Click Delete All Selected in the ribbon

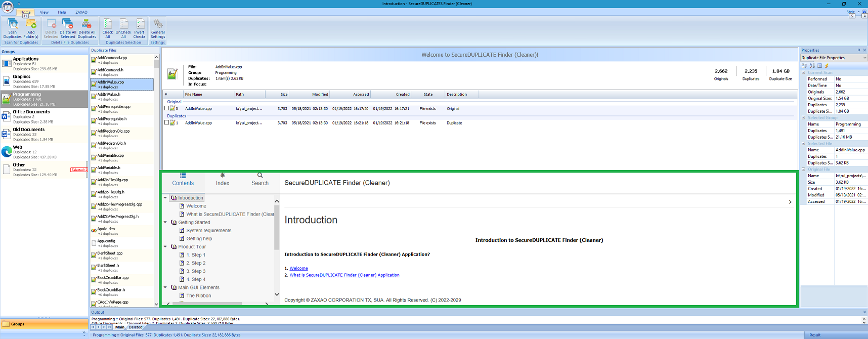tap(68, 29)
